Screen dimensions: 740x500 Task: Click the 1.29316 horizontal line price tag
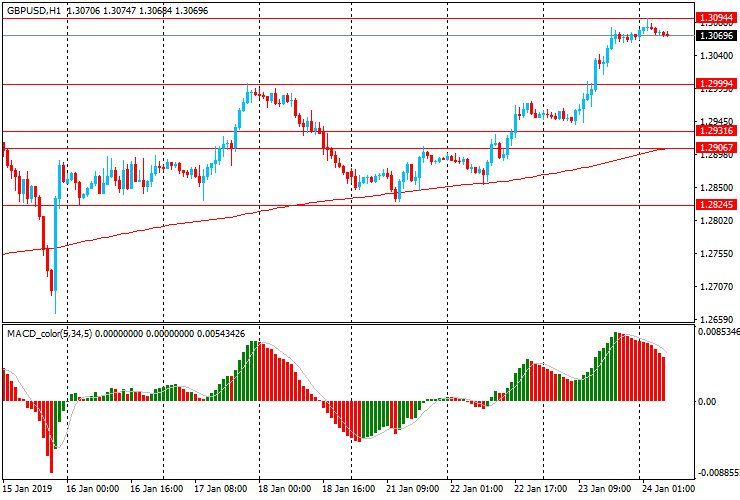click(717, 131)
